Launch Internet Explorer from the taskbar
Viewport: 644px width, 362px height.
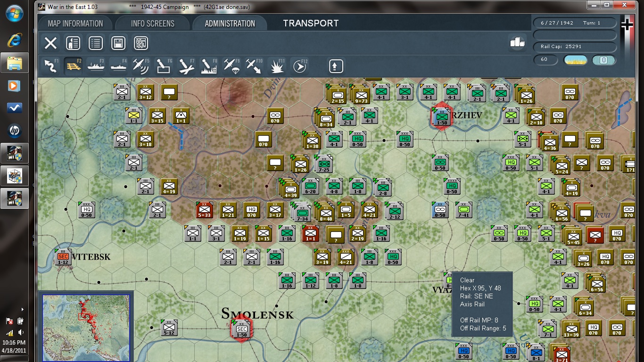(14, 41)
